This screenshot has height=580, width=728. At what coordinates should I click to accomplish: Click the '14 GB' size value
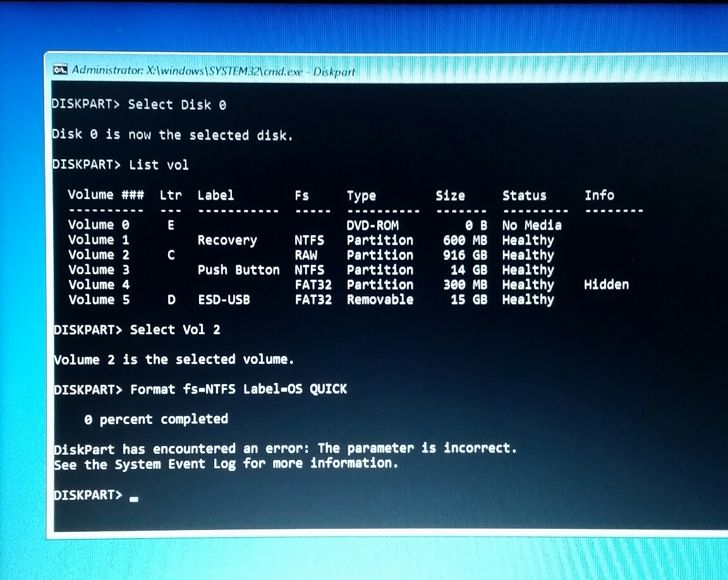[x=469, y=270]
